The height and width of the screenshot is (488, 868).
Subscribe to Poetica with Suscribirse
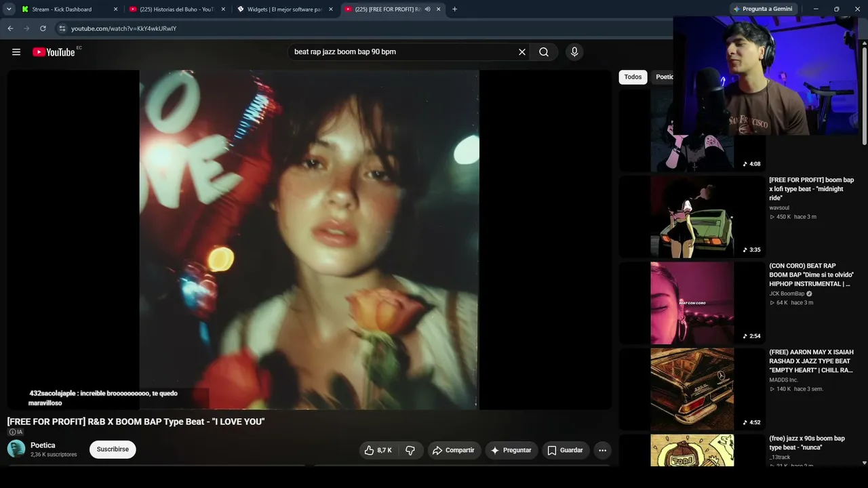coord(113,449)
